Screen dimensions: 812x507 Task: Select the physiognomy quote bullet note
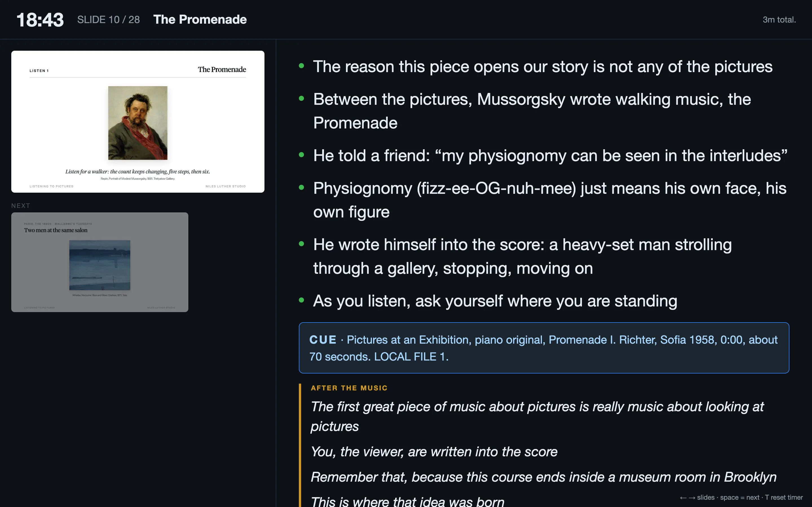(x=550, y=155)
